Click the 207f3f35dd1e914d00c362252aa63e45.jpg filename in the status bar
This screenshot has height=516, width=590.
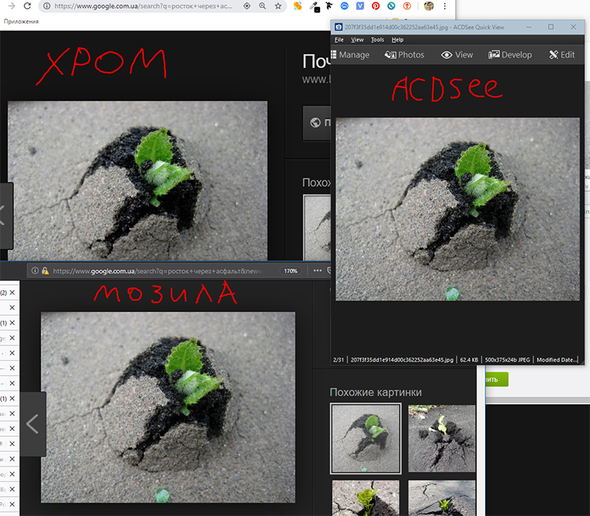[x=402, y=360]
